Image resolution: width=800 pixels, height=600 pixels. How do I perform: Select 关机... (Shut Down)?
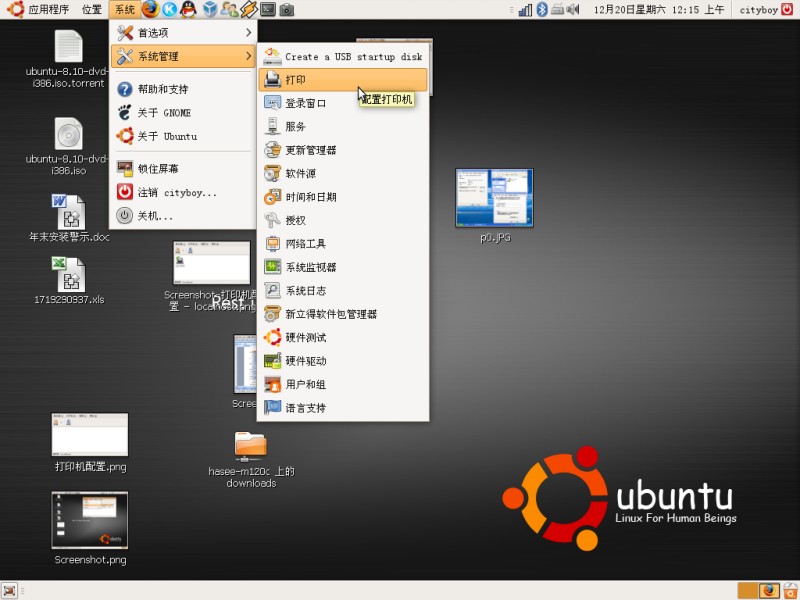183,216
